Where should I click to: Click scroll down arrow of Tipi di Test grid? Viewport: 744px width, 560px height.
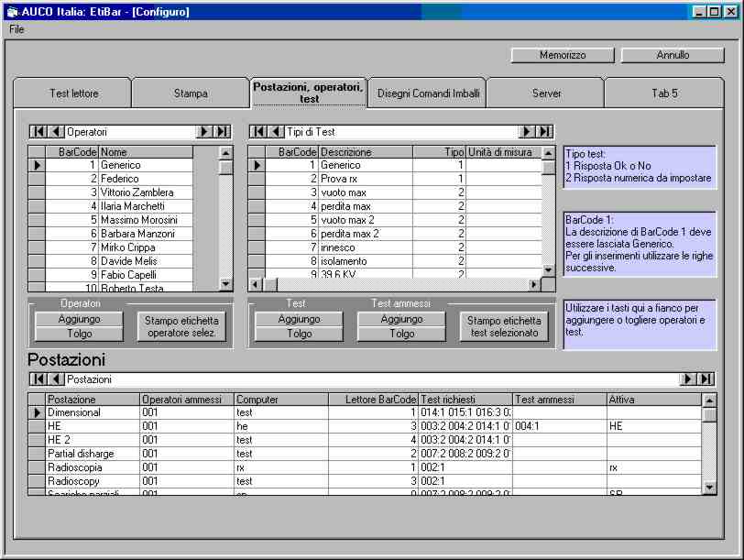pyautogui.click(x=548, y=269)
